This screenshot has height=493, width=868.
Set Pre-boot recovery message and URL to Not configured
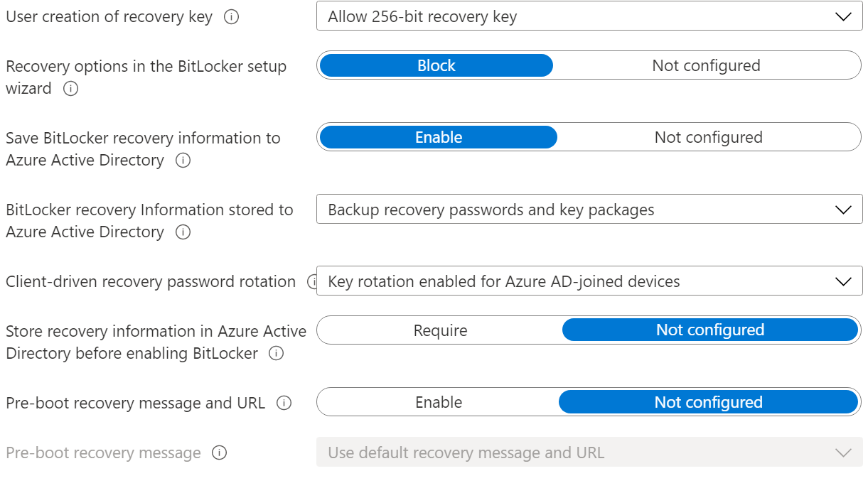(708, 403)
